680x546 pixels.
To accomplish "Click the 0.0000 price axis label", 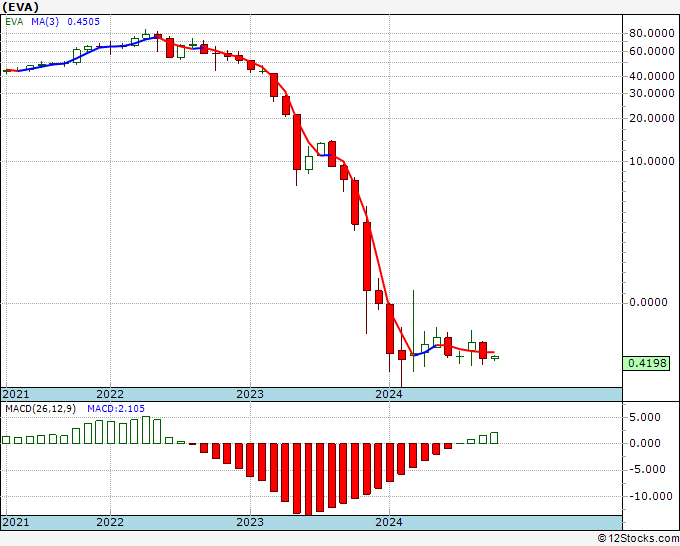I will pyautogui.click(x=648, y=302).
